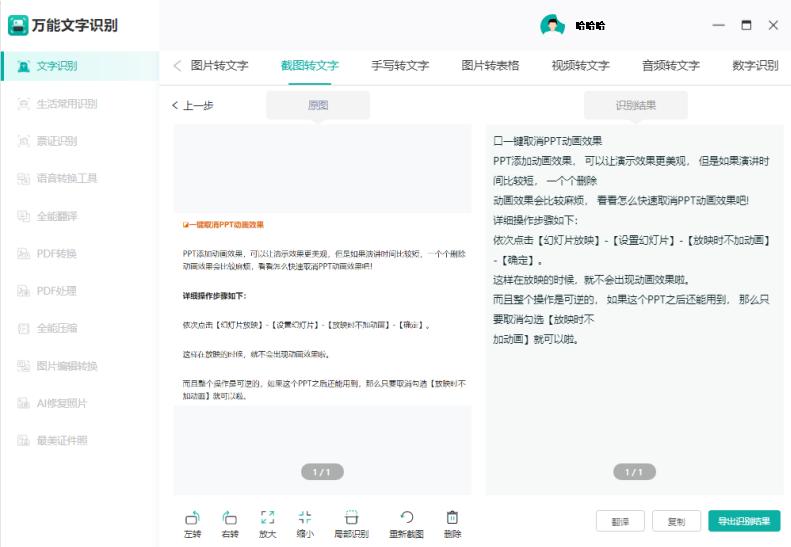791x547 pixels.
Task: Switch to the 图片转表格 tab
Action: (490, 66)
